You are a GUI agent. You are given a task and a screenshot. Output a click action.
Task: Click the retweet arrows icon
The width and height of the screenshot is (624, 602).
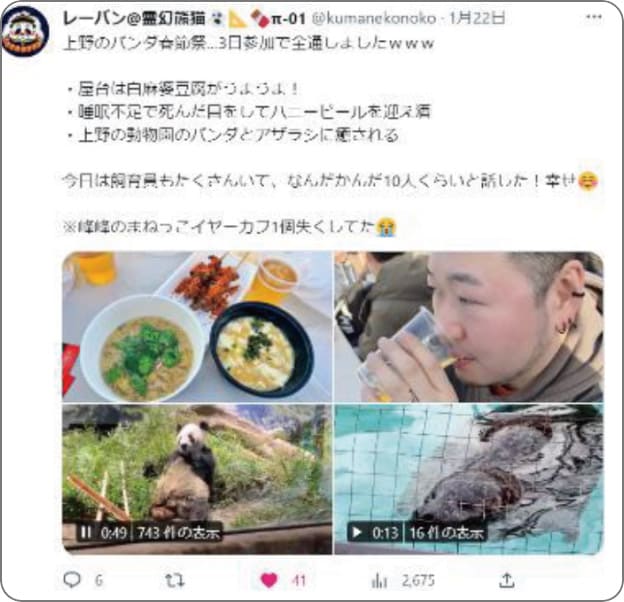[x=175, y=581]
